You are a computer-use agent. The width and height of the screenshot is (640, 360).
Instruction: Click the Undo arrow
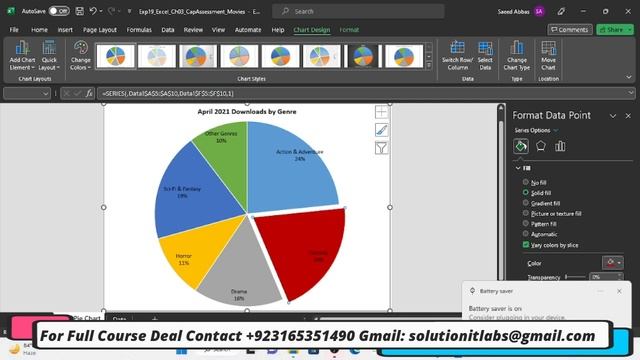click(93, 11)
